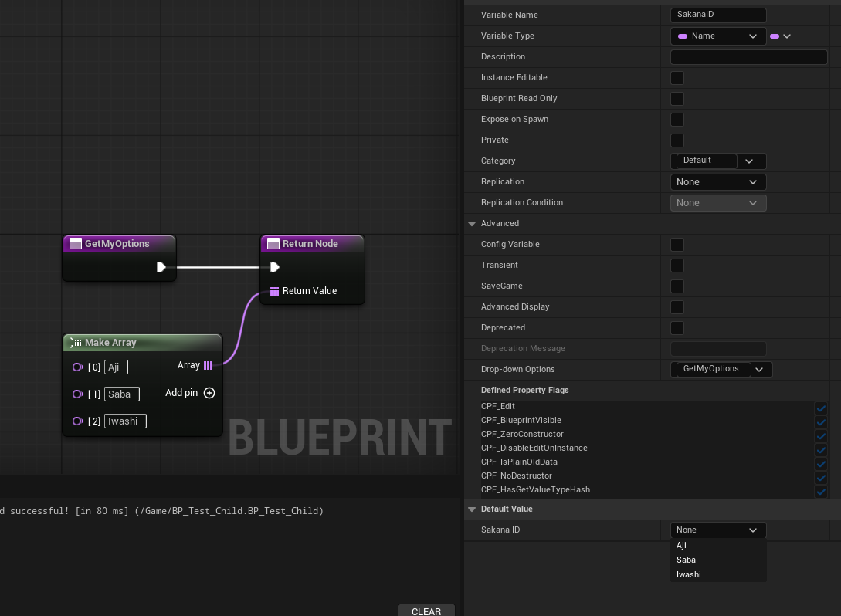The height and width of the screenshot is (616, 841).
Task: Click the CLEAR button
Action: (x=426, y=611)
